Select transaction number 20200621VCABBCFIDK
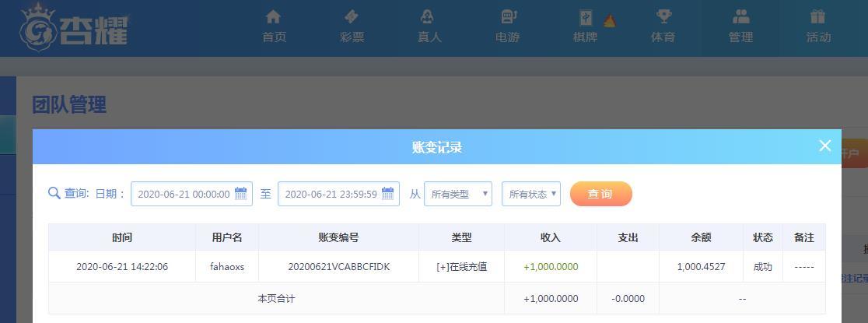The width and height of the screenshot is (868, 323). pos(338,267)
